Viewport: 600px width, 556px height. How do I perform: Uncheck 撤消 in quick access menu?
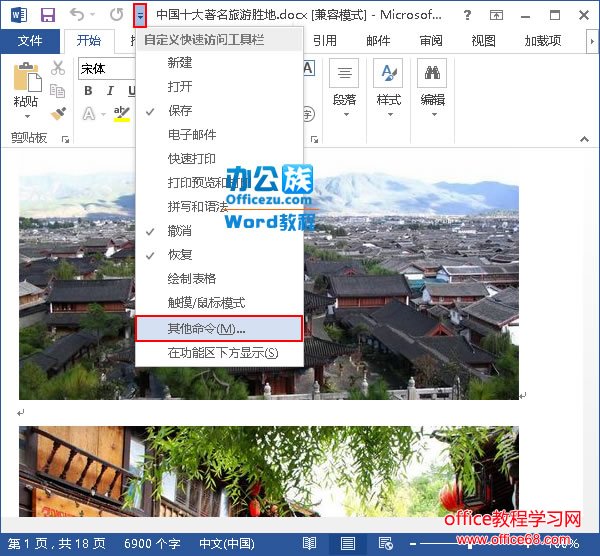220,231
